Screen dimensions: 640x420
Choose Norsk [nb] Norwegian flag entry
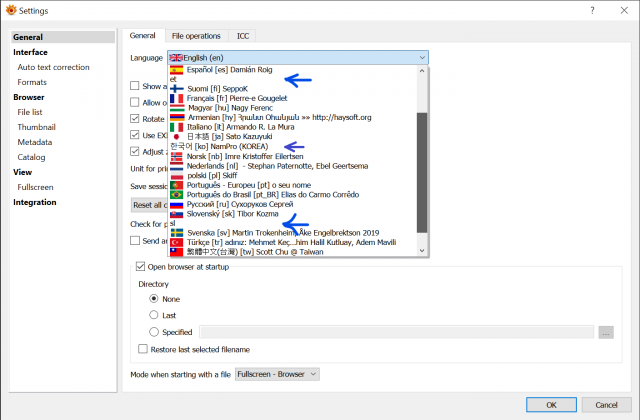[293, 156]
